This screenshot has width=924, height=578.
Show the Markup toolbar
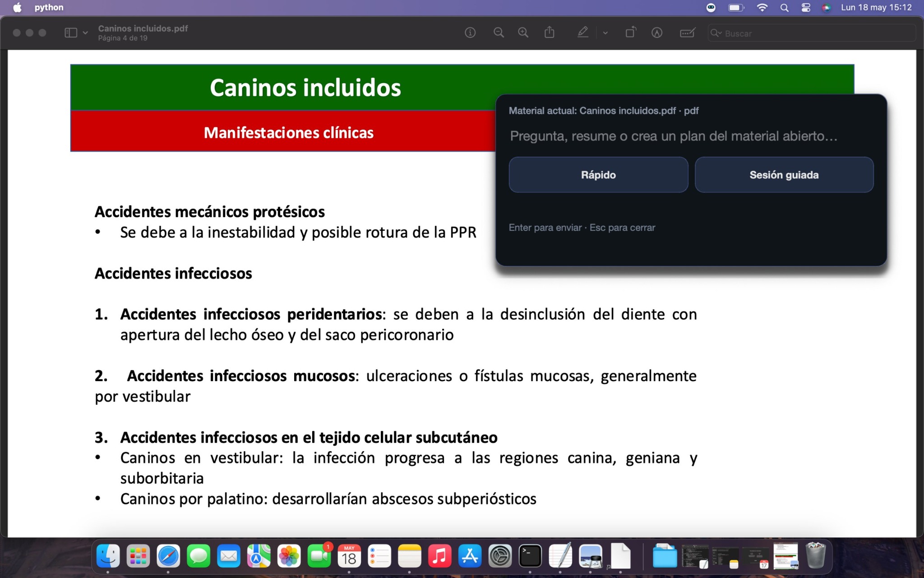(657, 33)
